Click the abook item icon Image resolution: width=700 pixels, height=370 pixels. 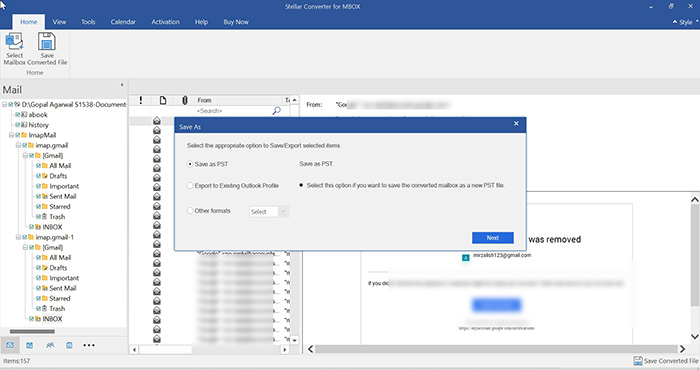click(x=24, y=115)
